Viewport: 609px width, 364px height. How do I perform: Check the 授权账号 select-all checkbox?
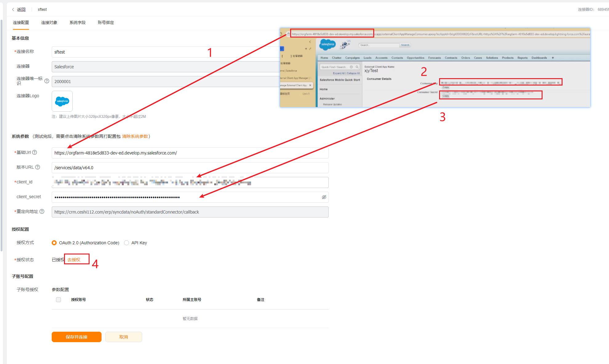(x=58, y=300)
